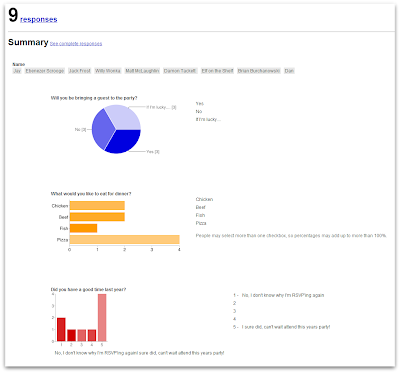Viewport: 400px width, 373px height.
Task: Click the Chicken bar in dinner chart
Action: coord(97,206)
